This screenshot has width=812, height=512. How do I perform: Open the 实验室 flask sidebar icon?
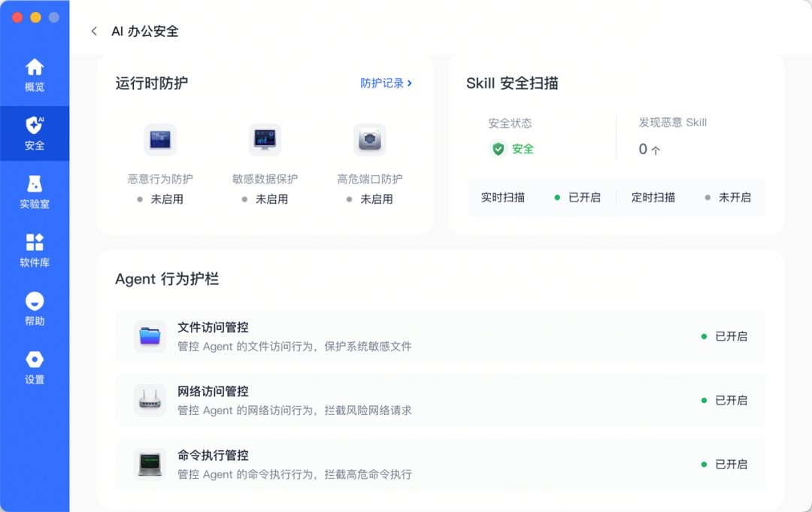(x=35, y=192)
